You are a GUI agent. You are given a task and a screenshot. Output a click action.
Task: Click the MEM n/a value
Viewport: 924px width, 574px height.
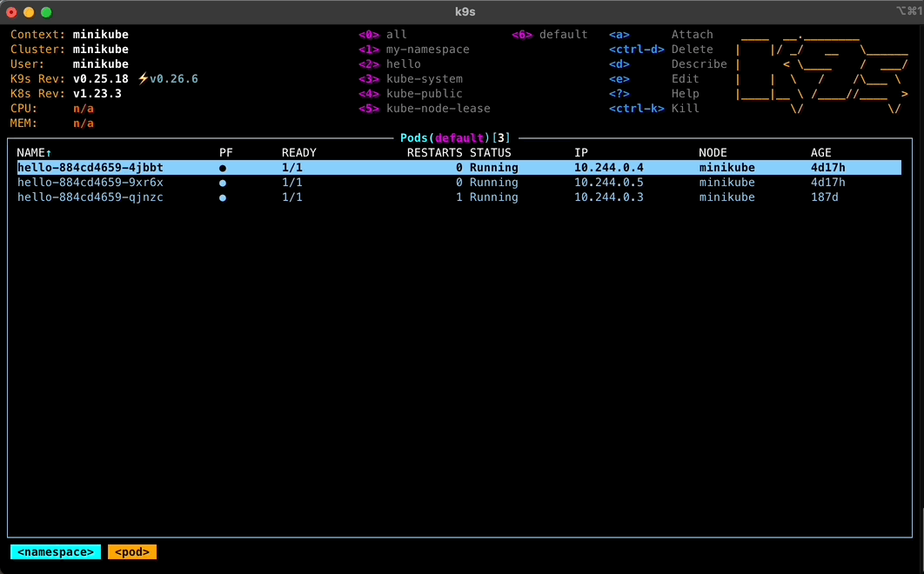tap(83, 123)
